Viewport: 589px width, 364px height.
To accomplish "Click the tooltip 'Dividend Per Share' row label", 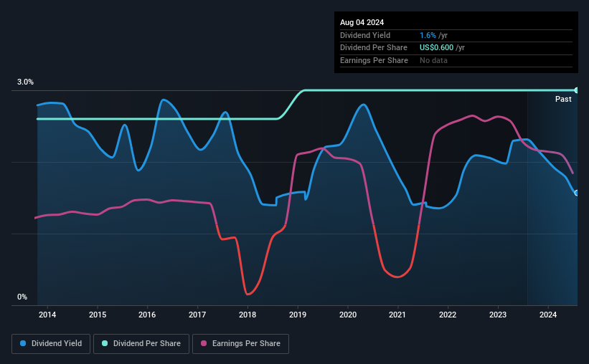I will [x=373, y=48].
